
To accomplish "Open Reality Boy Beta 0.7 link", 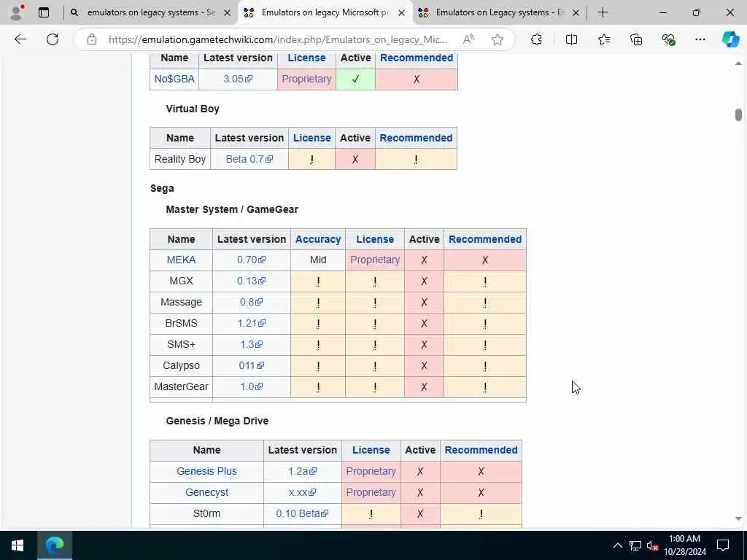I will [x=249, y=159].
